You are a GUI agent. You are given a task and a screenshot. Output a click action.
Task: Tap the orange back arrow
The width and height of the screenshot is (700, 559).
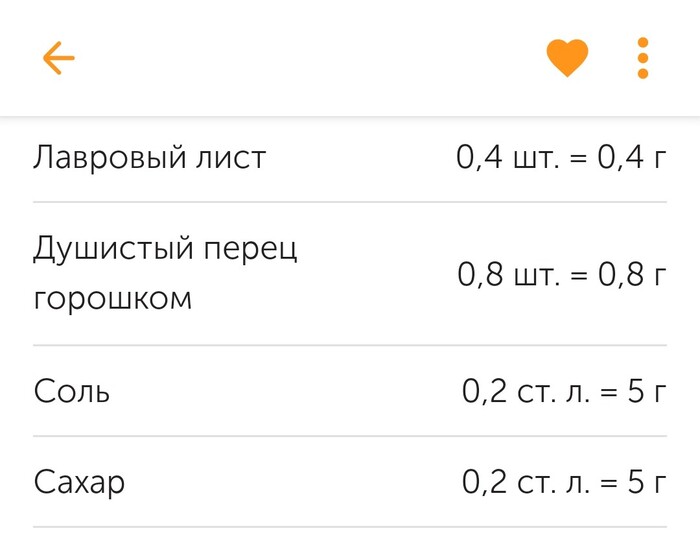coord(59,58)
